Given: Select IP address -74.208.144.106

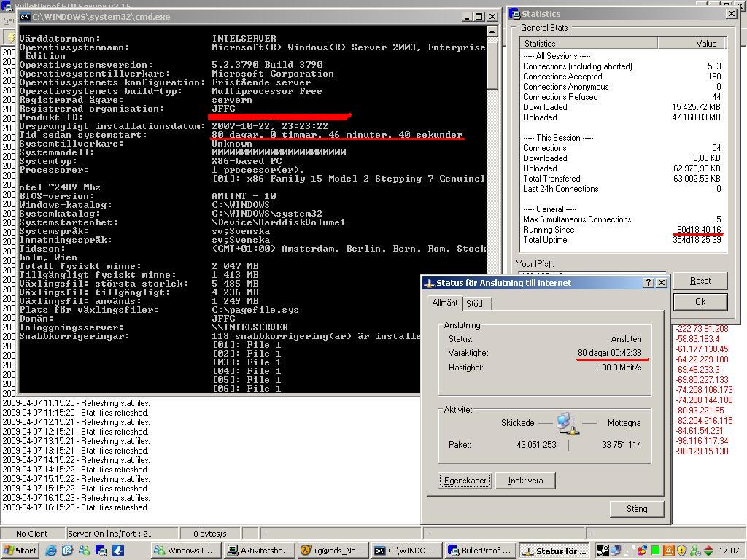Looking at the screenshot, I should coord(704,400).
